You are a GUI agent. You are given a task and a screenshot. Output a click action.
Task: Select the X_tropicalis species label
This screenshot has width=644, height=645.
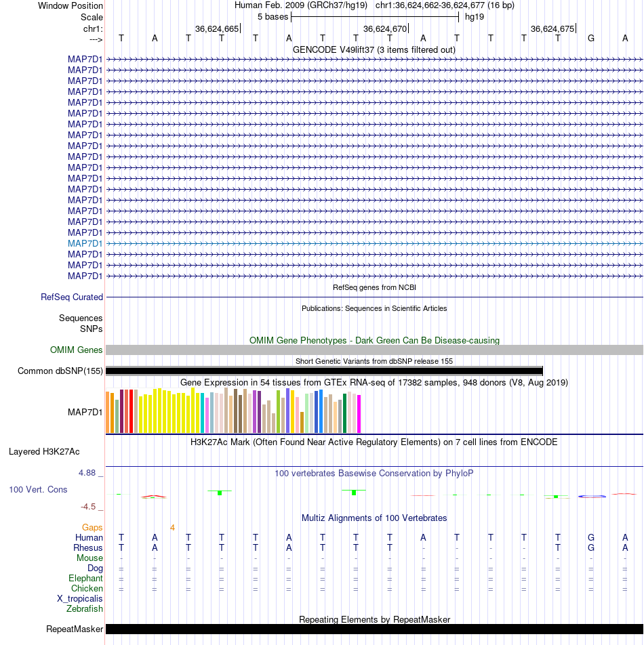[x=80, y=598]
